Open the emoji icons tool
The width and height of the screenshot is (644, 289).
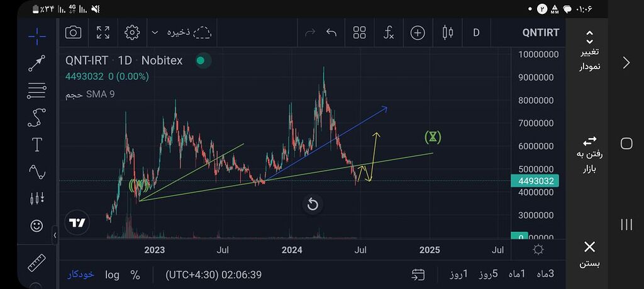tap(37, 225)
